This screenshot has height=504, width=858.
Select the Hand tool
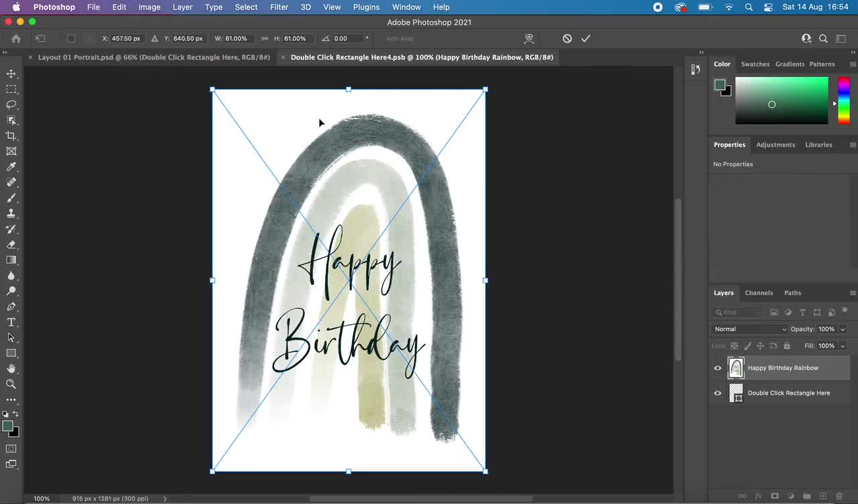[x=11, y=369]
